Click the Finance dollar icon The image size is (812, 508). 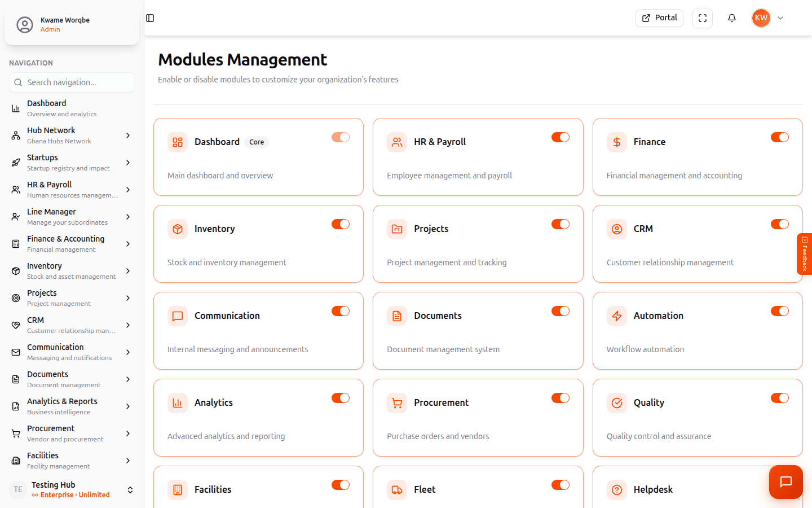[x=617, y=142]
